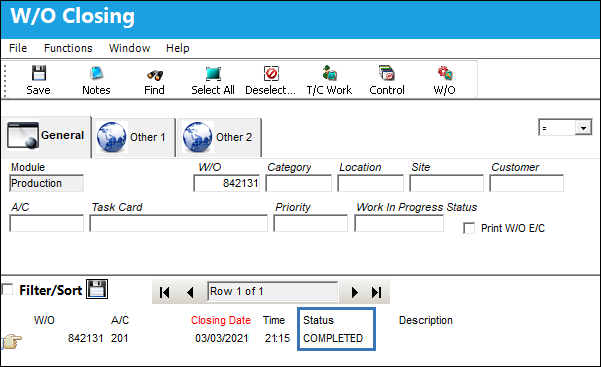
Task: Enable the Print W/O E/C checkbox
Action: coord(469,228)
